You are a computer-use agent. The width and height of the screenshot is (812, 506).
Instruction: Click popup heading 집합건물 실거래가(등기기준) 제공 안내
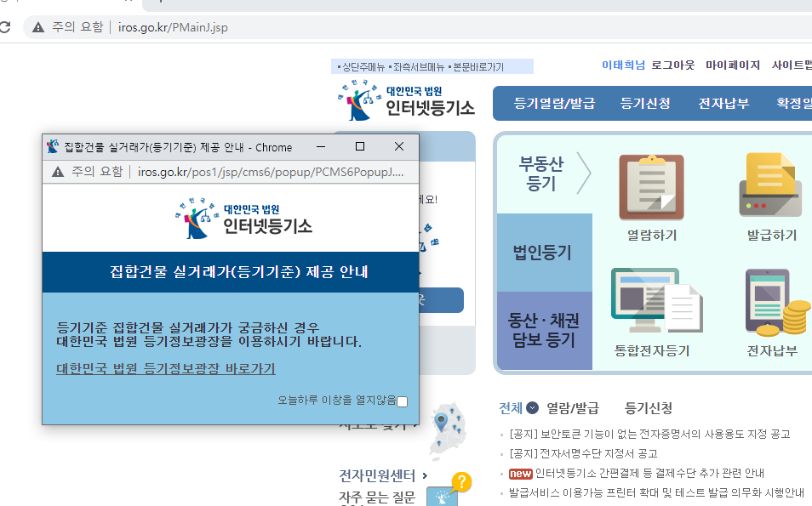(238, 271)
